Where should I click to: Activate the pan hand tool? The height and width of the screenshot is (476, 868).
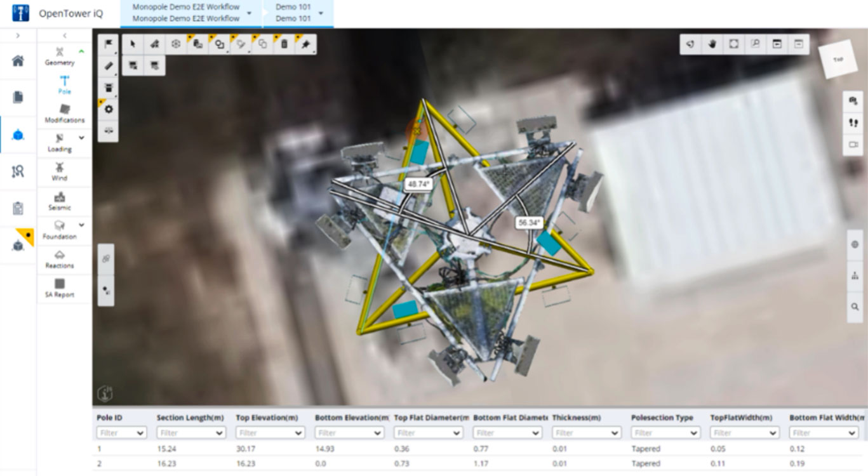coord(712,44)
